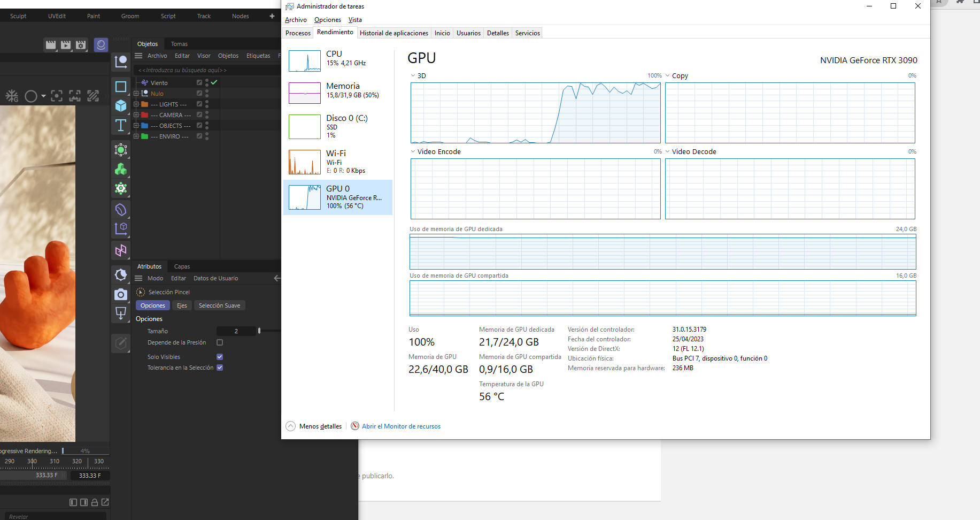Toggle visibility dots of the ENVIRO layer
The image size is (980, 520).
[x=207, y=136]
